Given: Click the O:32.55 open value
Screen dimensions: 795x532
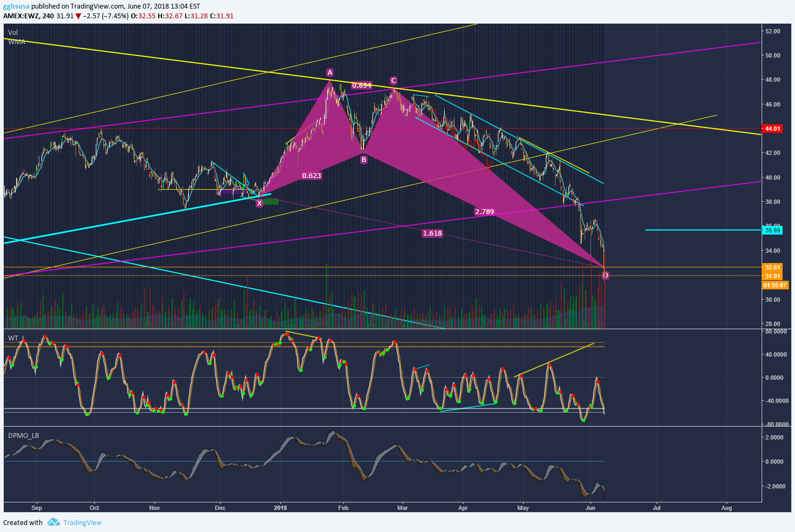Looking at the screenshot, I should 143,16.
